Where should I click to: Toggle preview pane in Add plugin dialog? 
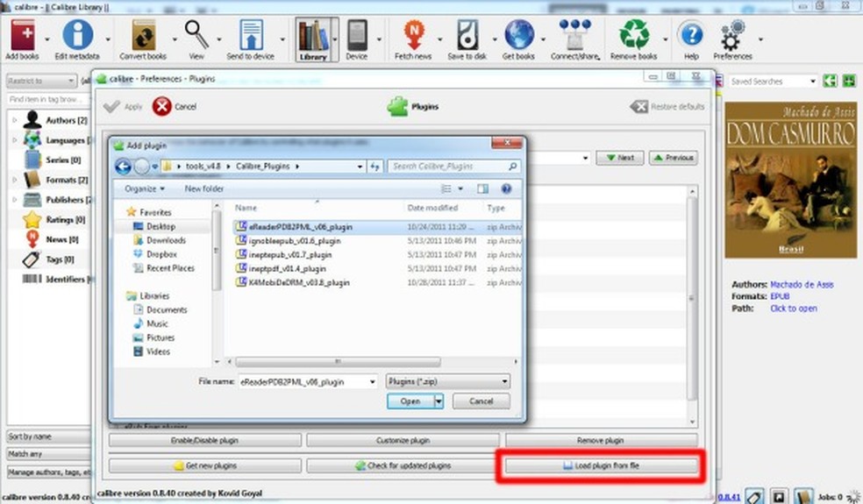pos(482,188)
